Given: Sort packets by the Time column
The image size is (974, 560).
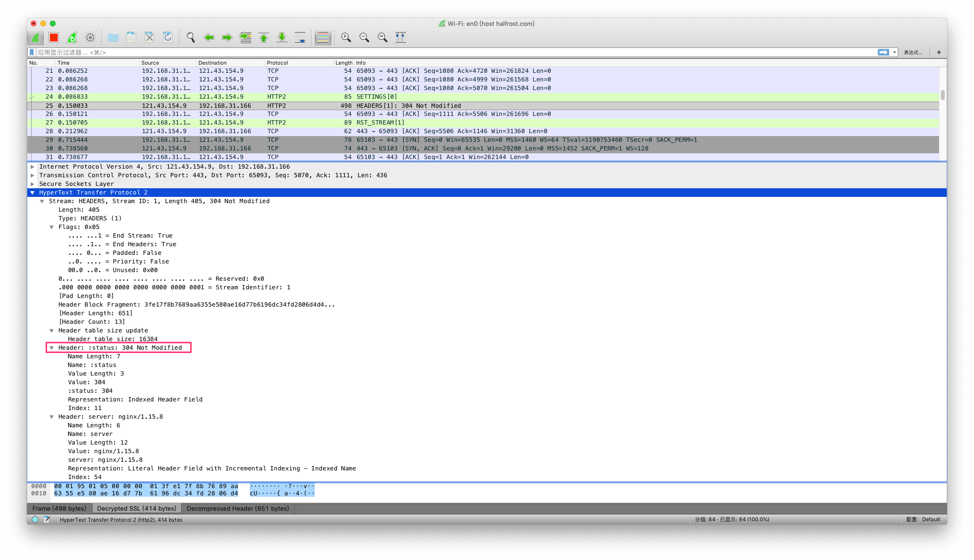Looking at the screenshot, I should (x=97, y=63).
